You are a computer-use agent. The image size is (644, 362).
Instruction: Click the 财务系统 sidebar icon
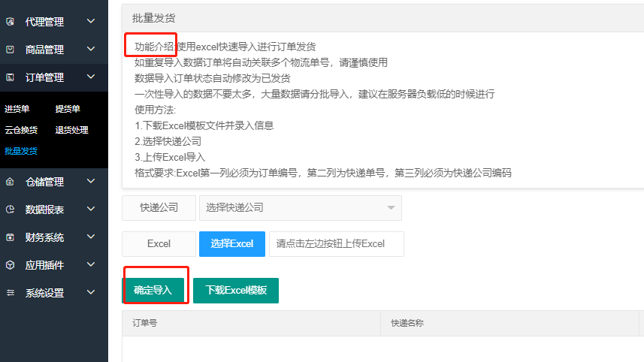[10, 237]
